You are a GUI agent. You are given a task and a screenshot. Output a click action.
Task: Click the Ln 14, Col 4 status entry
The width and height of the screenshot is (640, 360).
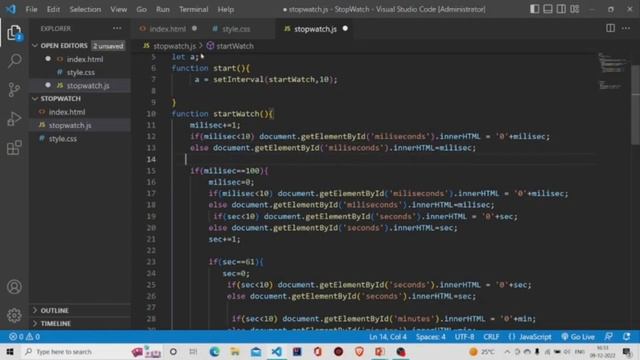pos(388,337)
